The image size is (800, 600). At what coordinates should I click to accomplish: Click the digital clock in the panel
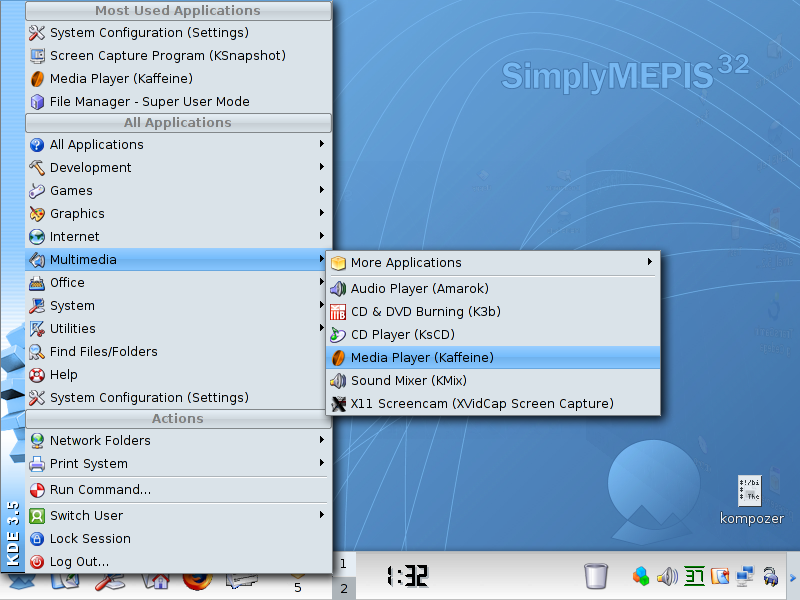pos(407,576)
